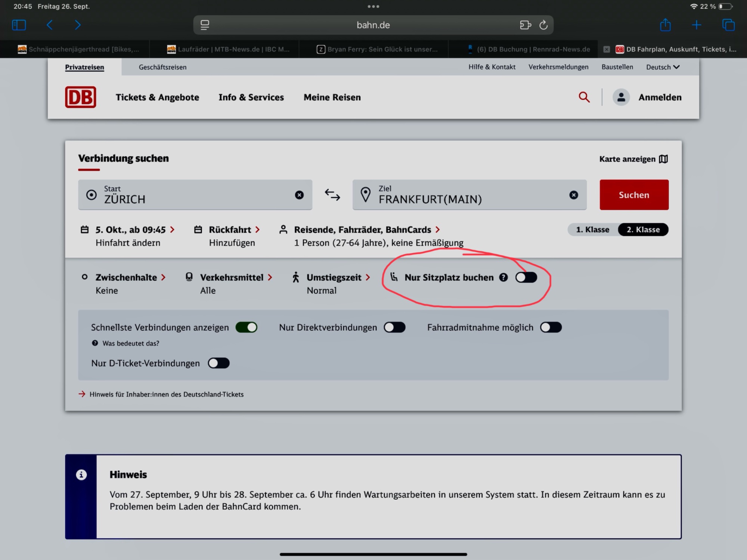Enable Nur Direktverbindungen switch
The height and width of the screenshot is (560, 747).
click(x=394, y=327)
